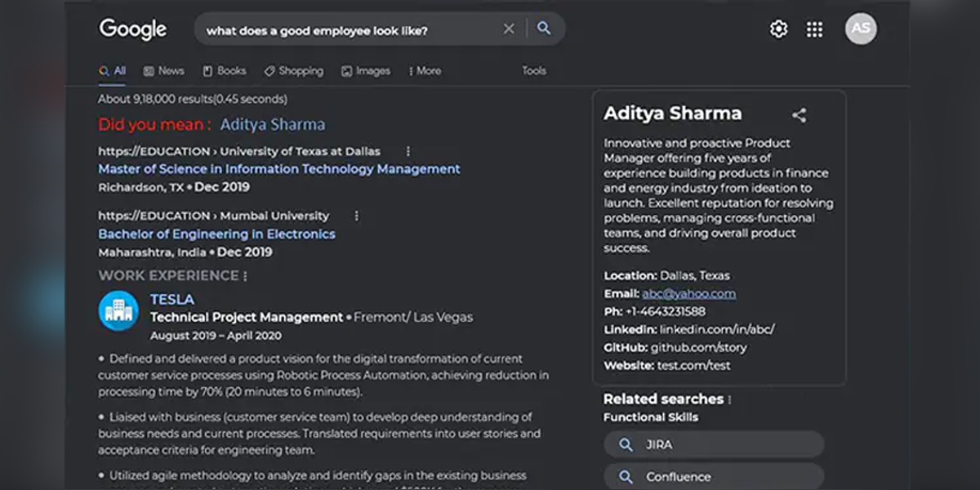
Task: Open the settings gear icon
Action: tap(778, 29)
